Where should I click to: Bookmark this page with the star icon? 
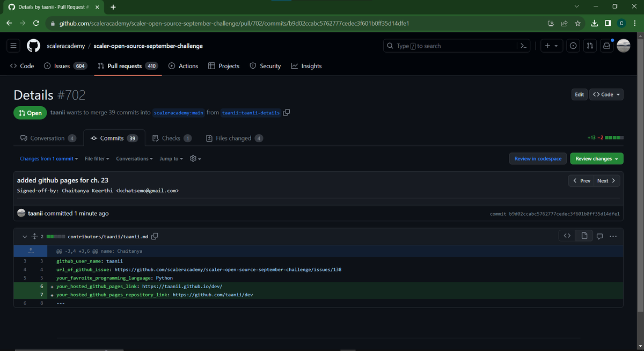[577, 24]
